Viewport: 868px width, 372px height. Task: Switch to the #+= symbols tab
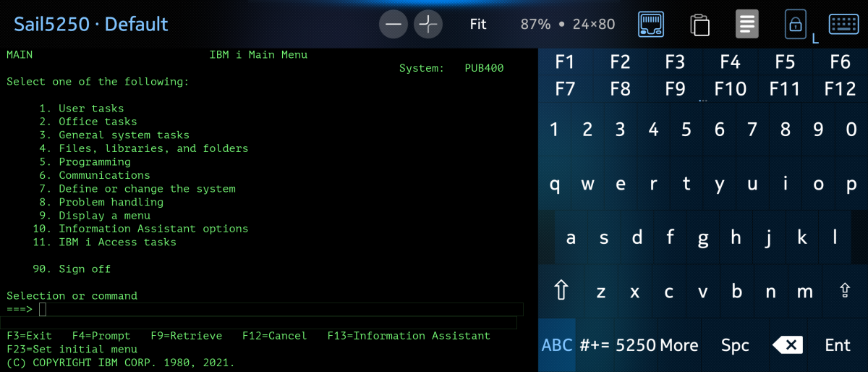coord(595,345)
